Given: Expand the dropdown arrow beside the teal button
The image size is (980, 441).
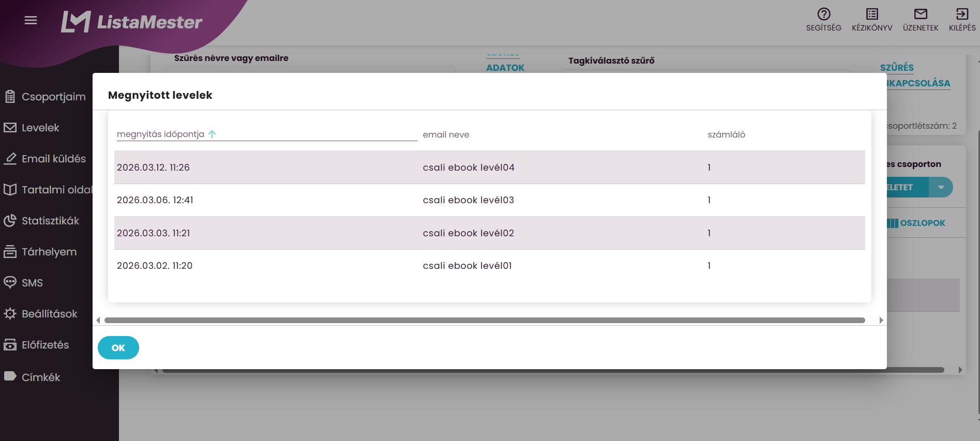Looking at the screenshot, I should [941, 187].
